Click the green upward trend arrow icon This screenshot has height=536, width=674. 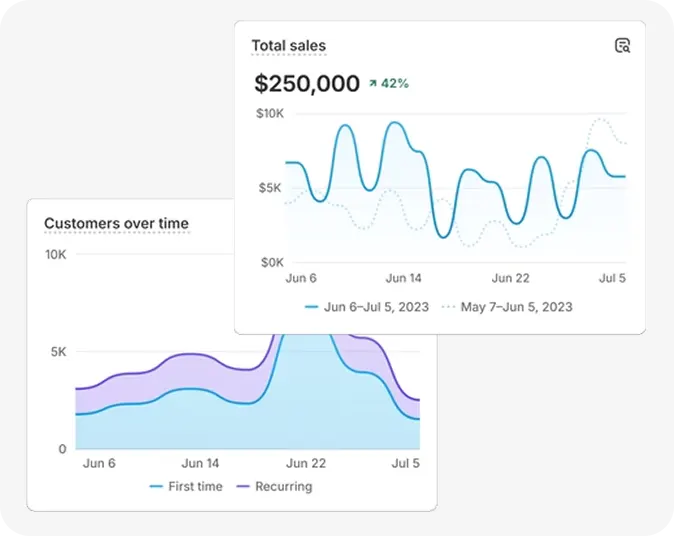point(372,84)
